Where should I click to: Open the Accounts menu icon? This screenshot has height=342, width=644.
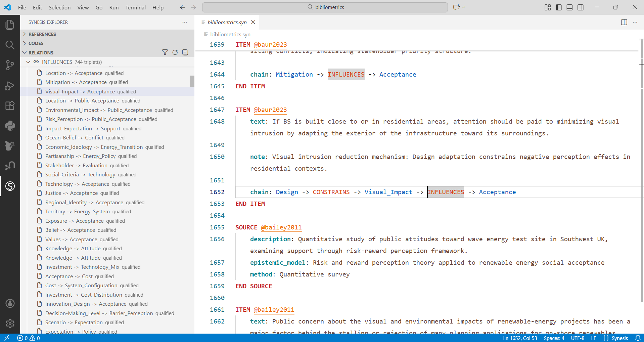pyautogui.click(x=10, y=303)
